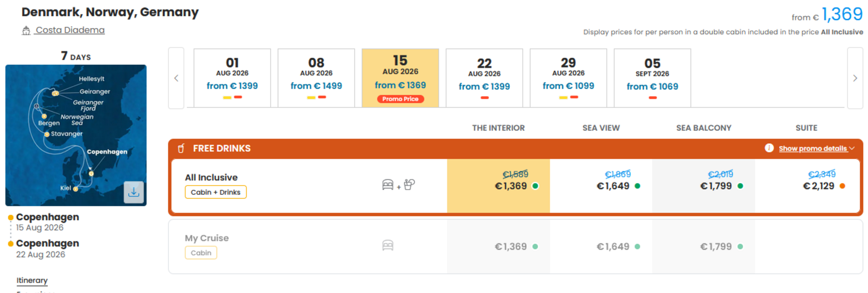This screenshot has height=293, width=868.
Task: Choose the 01 Aug 2026 departure tab
Action: [232, 78]
